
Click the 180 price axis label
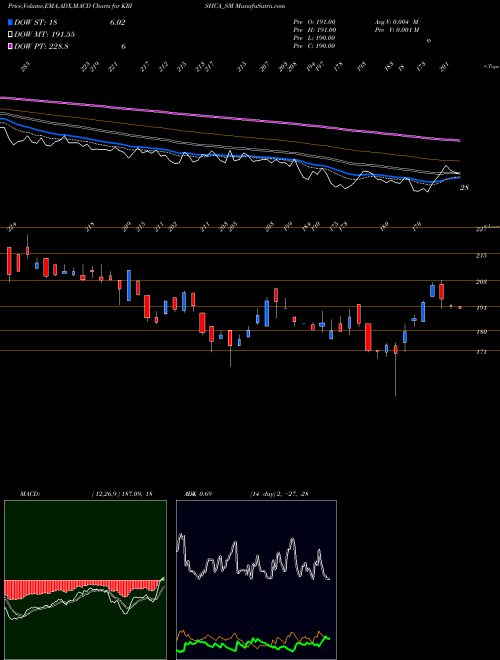481,332
